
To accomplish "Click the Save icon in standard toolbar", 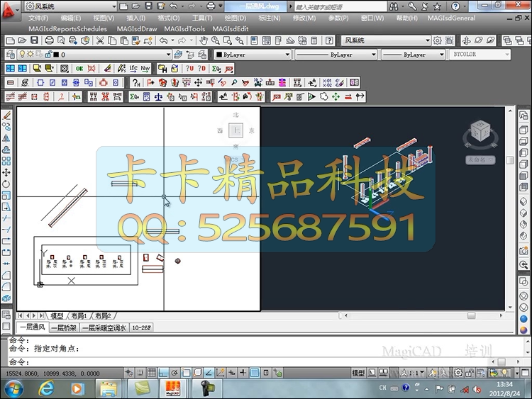I will tap(34, 40).
